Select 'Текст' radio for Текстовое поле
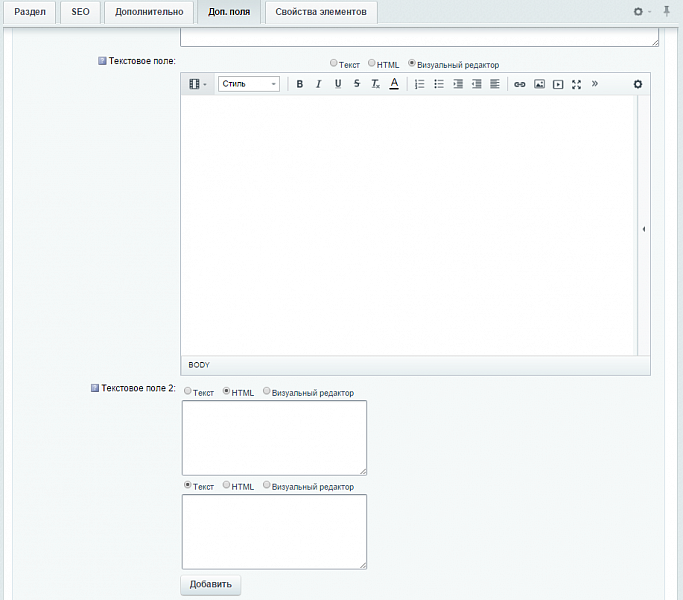 pyautogui.click(x=334, y=64)
